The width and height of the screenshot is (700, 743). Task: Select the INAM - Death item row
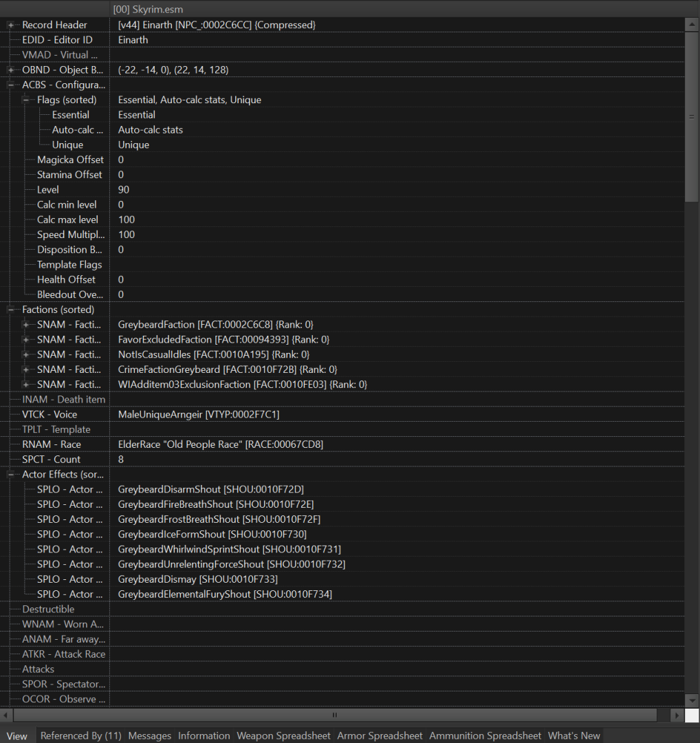coord(342,400)
